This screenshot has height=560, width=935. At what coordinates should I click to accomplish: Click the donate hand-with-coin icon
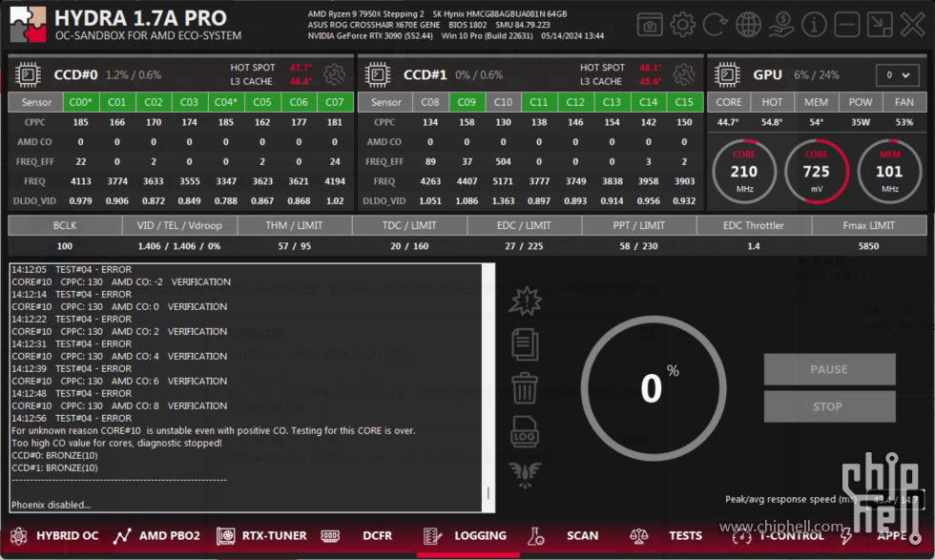click(x=780, y=25)
